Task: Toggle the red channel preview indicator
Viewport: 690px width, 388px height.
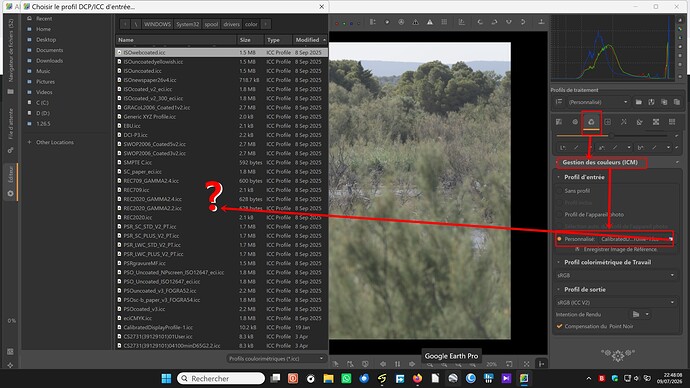Action: click(337, 23)
